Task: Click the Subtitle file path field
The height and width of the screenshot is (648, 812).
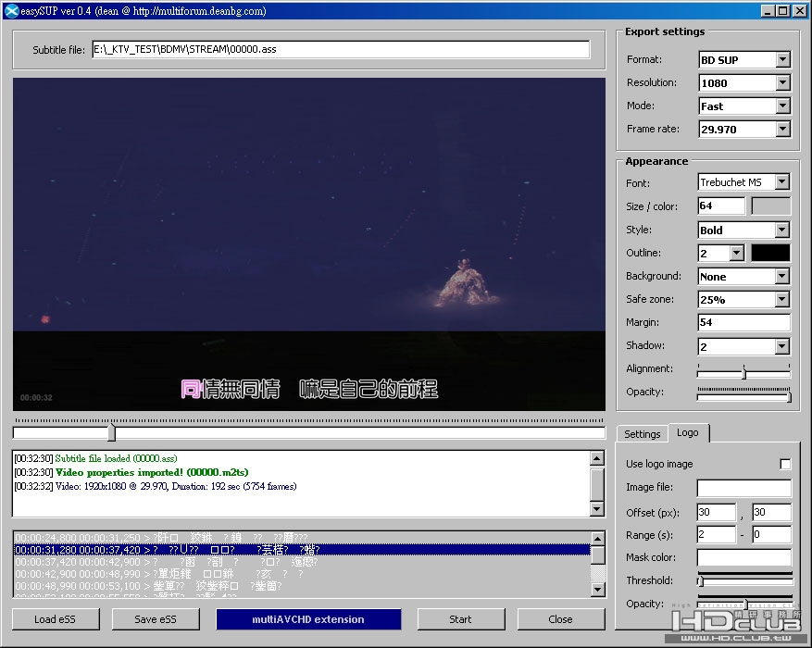Action: coord(341,49)
